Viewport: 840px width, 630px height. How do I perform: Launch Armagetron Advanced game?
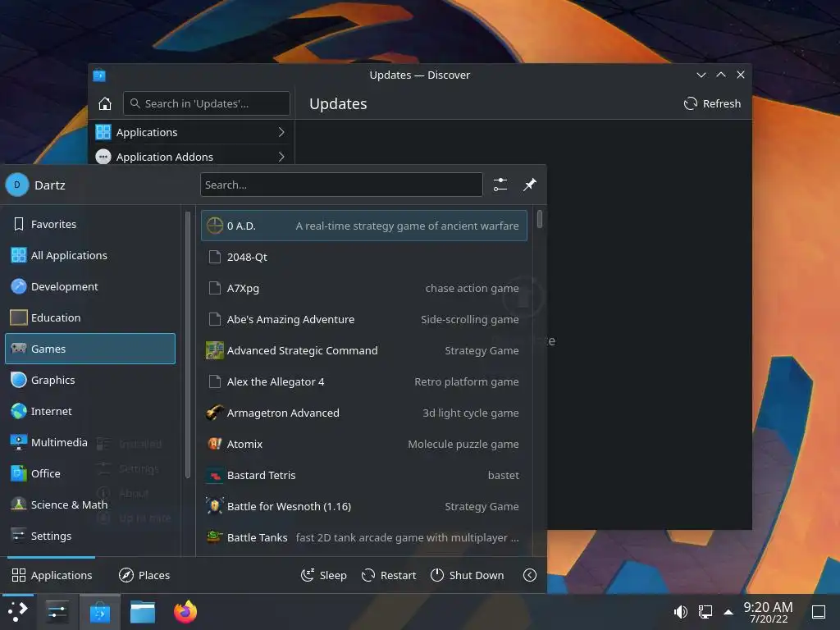point(363,413)
